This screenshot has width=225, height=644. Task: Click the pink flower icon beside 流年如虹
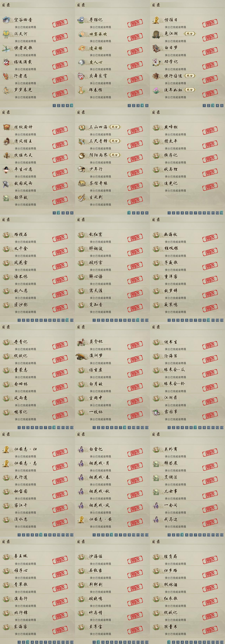coord(156,90)
